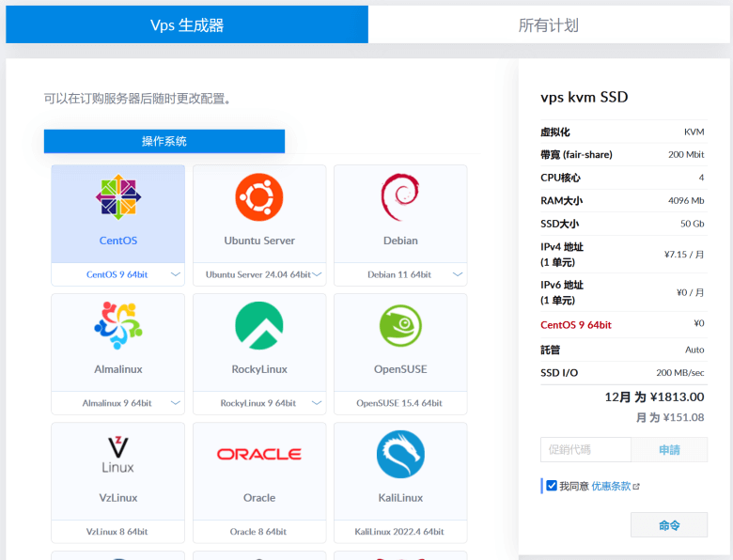The width and height of the screenshot is (733, 560).
Task: Click the ¥7.15 / 月 IPv4 price
Action: pos(684,255)
